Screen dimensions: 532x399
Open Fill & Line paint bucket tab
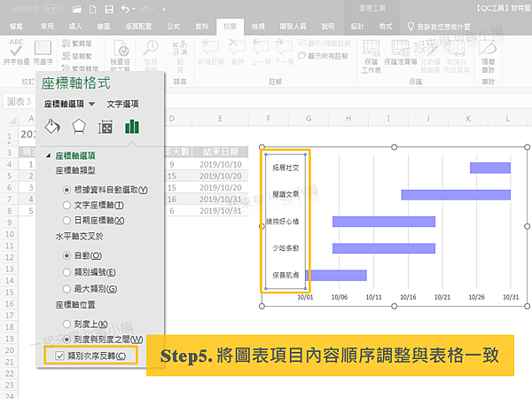coord(52,127)
